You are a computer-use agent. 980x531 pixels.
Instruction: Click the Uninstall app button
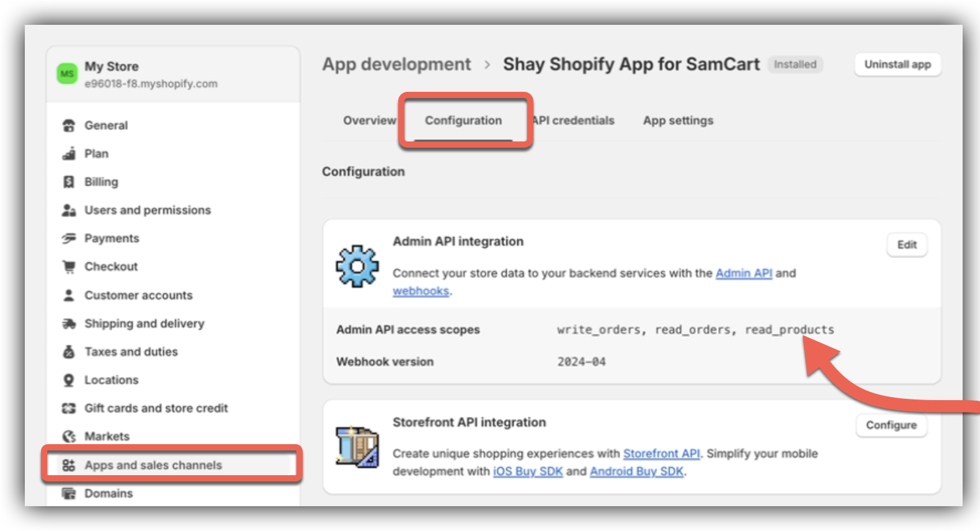pyautogui.click(x=898, y=65)
